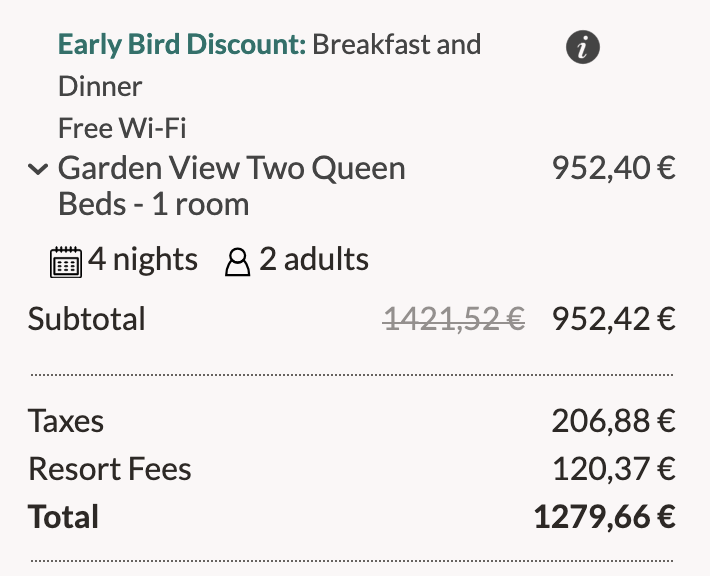710x576 pixels.
Task: Click the bold Total label
Action: (64, 517)
